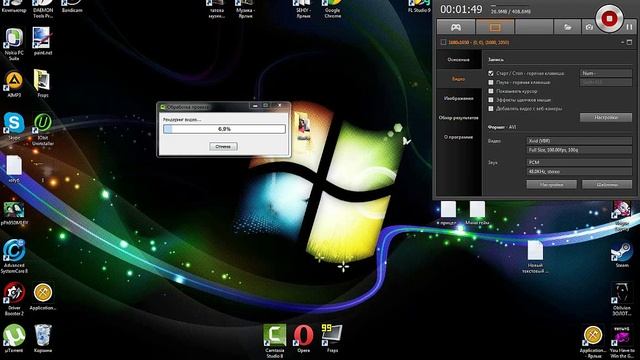
Task: Switch Bandicam to game recording mode
Action: pos(456,27)
